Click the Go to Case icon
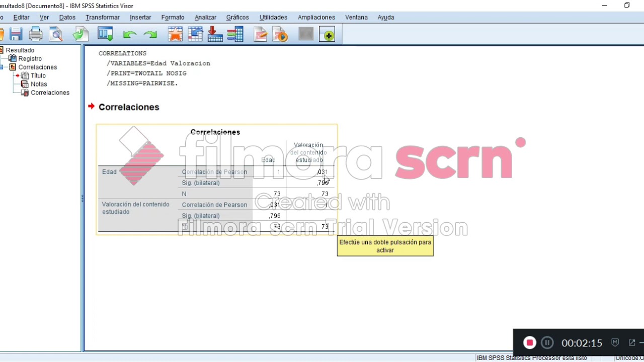The height and width of the screenshot is (362, 644). pos(195,34)
